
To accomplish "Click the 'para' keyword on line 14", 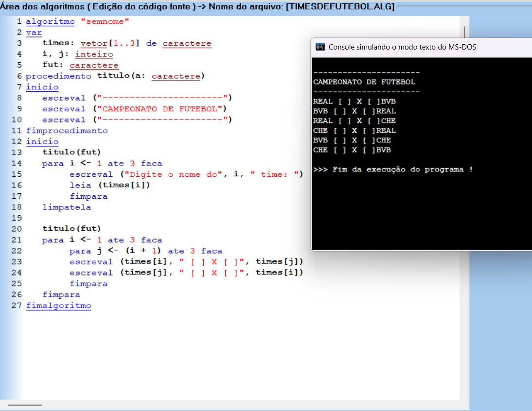I will (x=53, y=163).
